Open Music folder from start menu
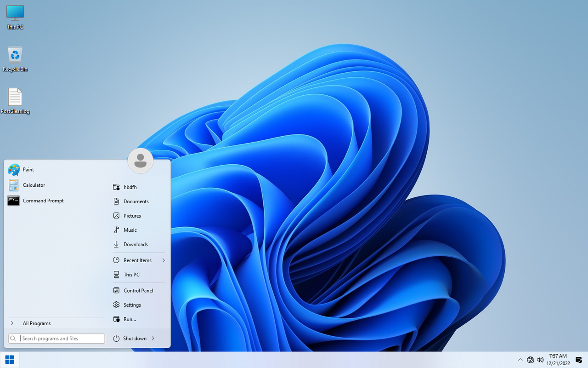588x368 pixels. pos(139,230)
